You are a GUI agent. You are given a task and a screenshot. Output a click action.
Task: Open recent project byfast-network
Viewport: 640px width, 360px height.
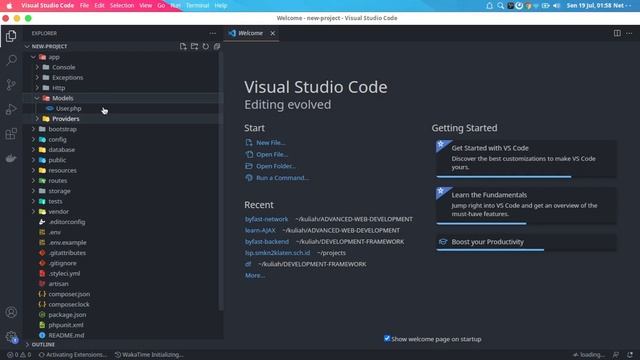(x=267, y=219)
